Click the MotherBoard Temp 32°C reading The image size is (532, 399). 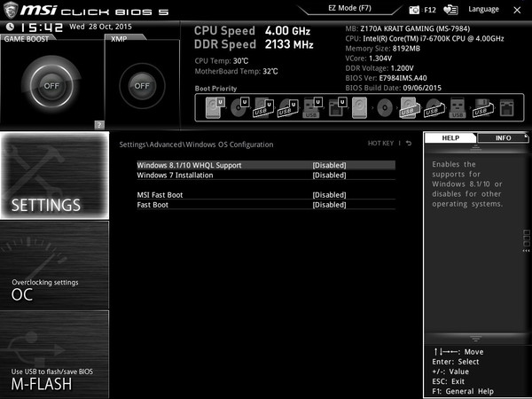pyautogui.click(x=236, y=71)
